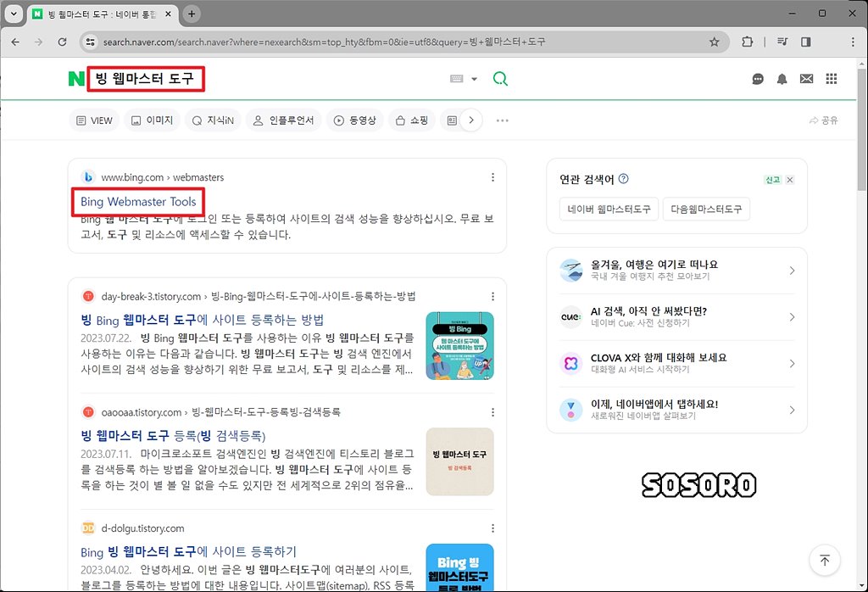Open Bing Webmaster Tools result link
The width and height of the screenshot is (868, 592).
pos(138,202)
